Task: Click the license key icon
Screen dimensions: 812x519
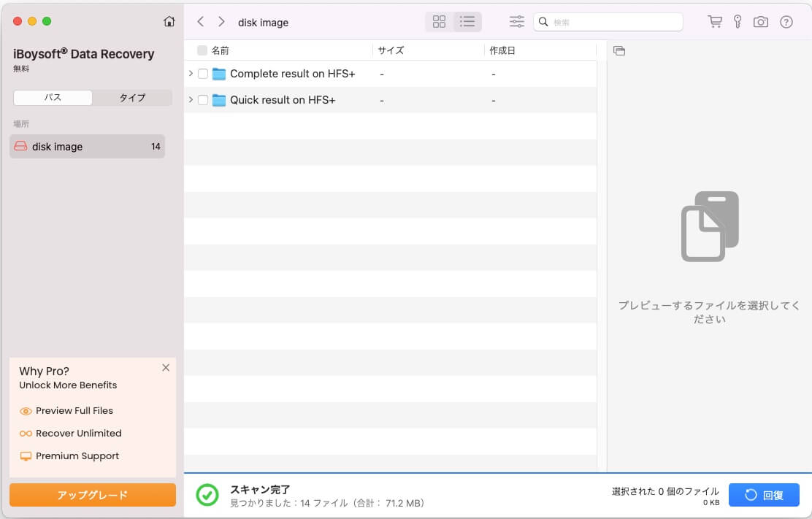Action: [738, 22]
